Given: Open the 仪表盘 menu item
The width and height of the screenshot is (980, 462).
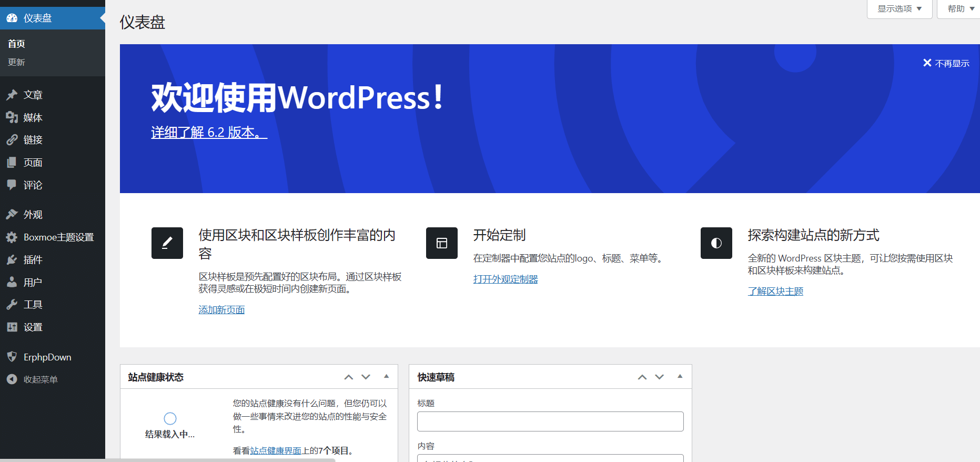Looking at the screenshot, I should tap(53, 18).
